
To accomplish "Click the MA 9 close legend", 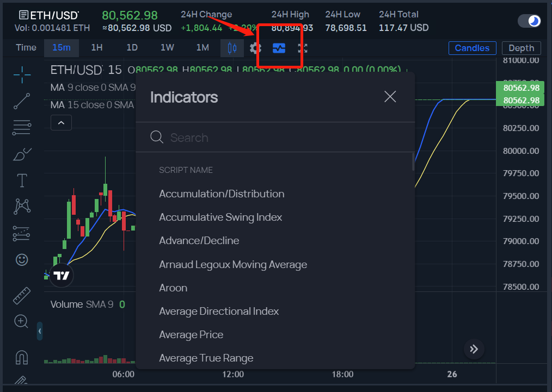I will [93, 88].
